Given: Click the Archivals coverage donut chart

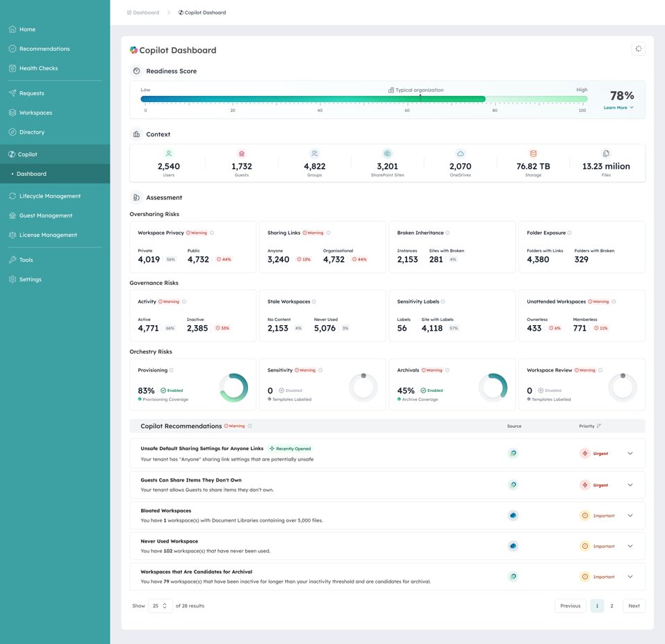Looking at the screenshot, I should [493, 388].
